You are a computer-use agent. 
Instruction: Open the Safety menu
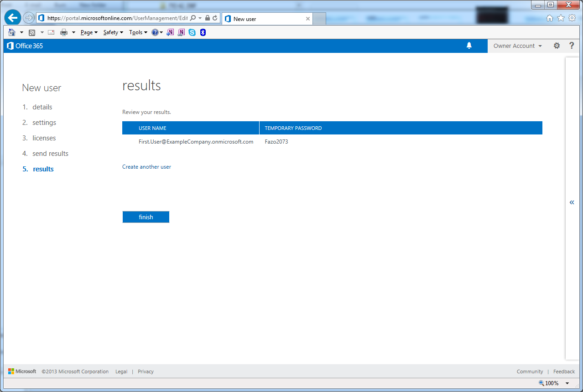(113, 32)
